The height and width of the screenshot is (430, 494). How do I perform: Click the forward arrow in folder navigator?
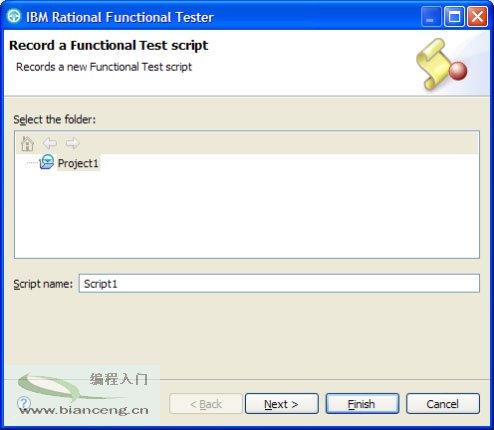tap(72, 144)
